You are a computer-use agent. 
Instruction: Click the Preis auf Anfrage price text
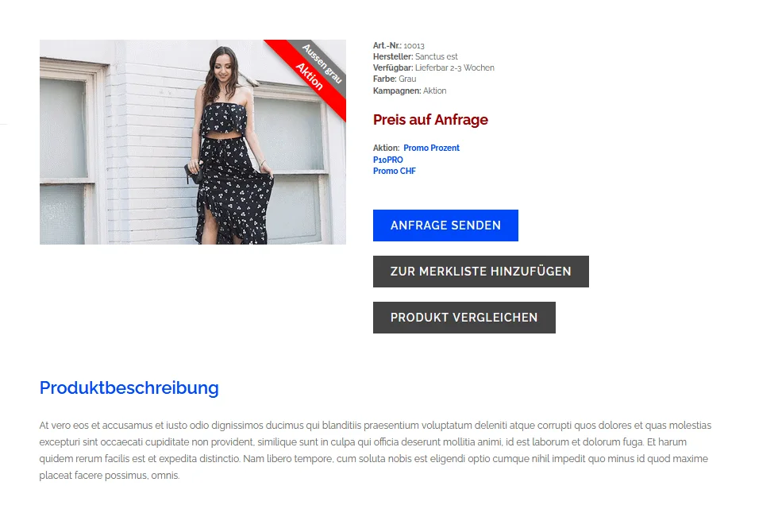coord(430,120)
